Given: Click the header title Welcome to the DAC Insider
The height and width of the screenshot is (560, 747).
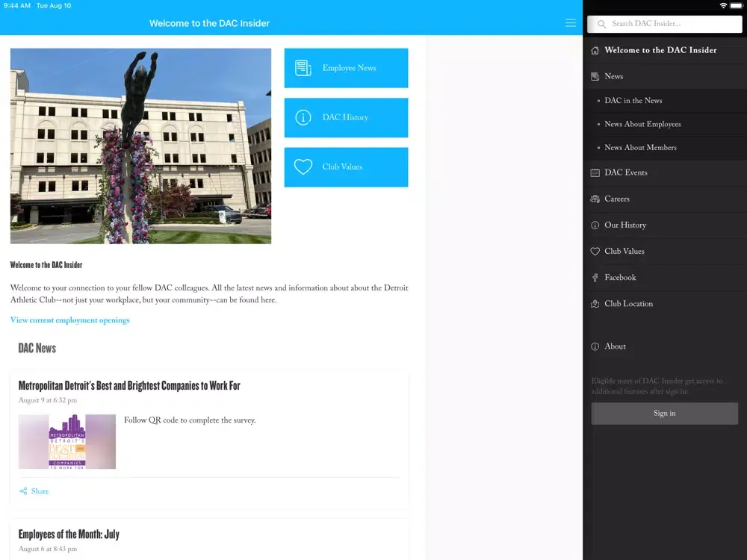Looking at the screenshot, I should [x=209, y=23].
